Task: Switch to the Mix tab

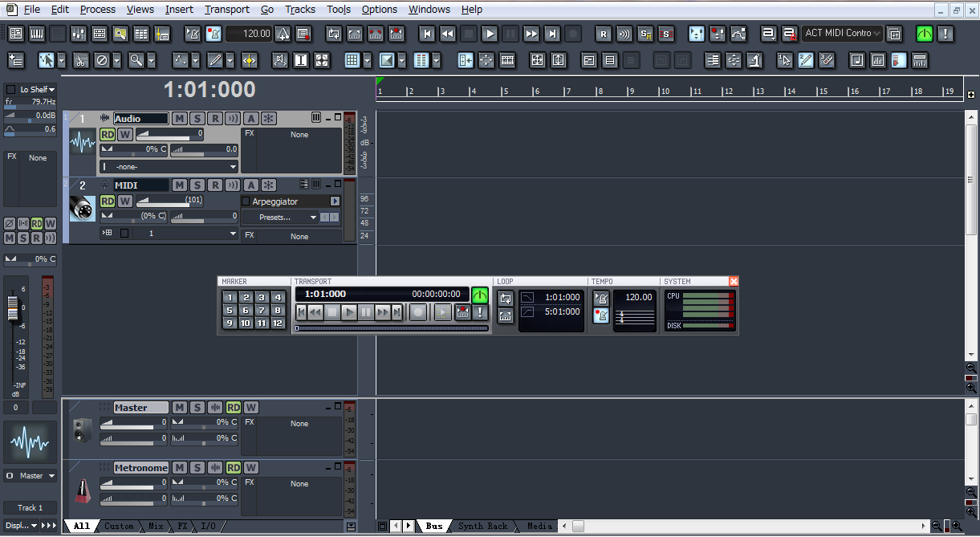Action: coord(156,527)
